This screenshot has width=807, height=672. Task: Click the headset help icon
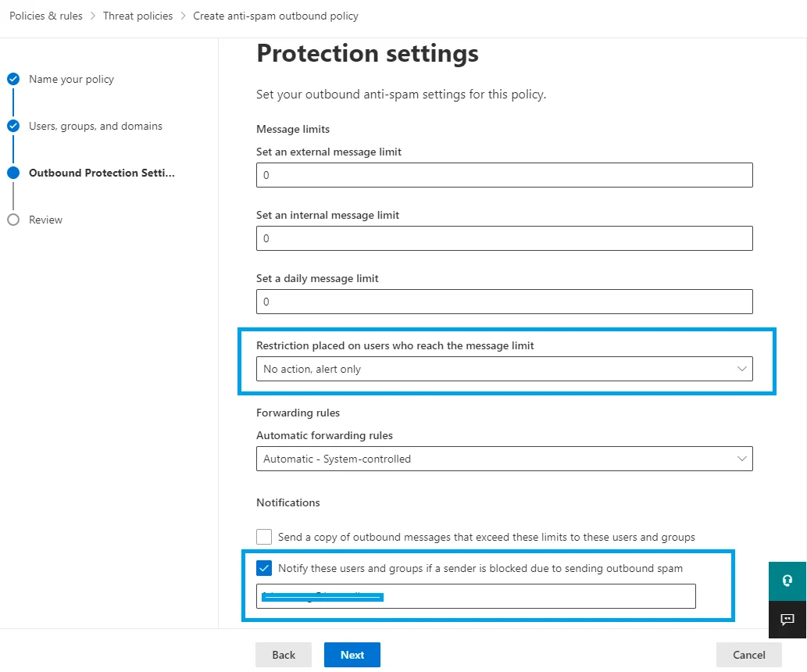(x=787, y=581)
